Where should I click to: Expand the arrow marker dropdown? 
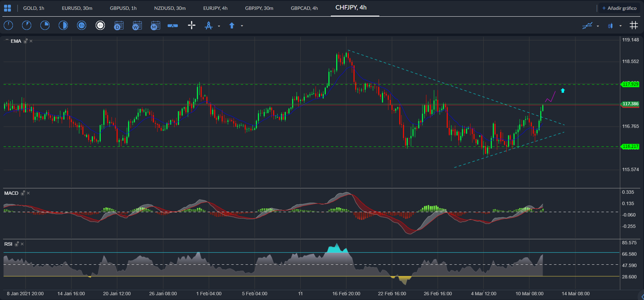242,26
